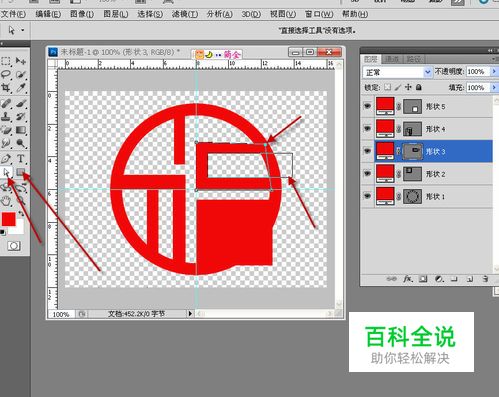Select the Eyedropper tool
499x397 pixels.
pyautogui.click(x=21, y=88)
